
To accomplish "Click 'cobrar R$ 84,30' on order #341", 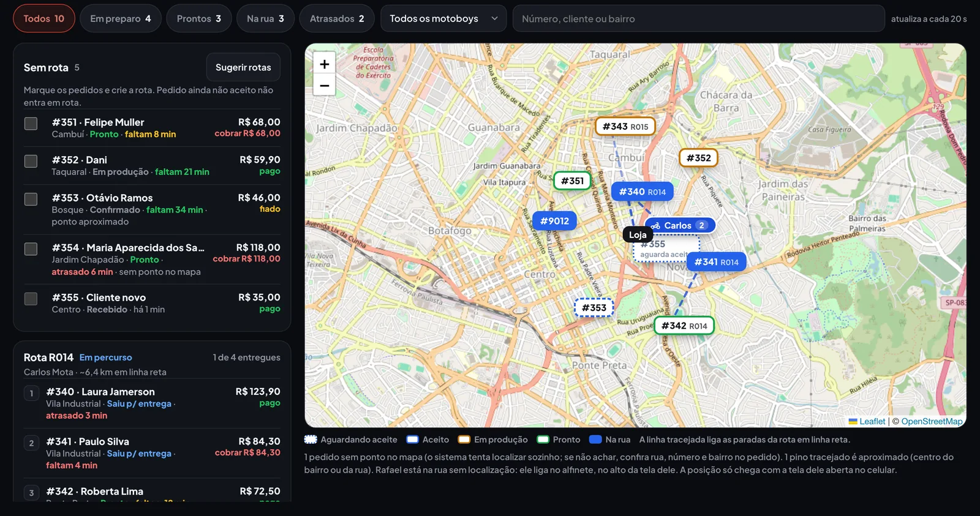I will pyautogui.click(x=247, y=453).
